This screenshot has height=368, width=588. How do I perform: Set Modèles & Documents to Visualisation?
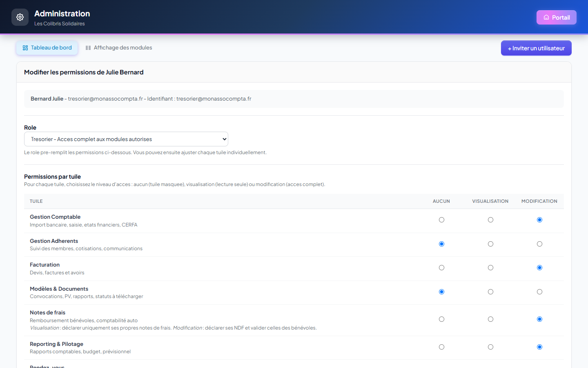pyautogui.click(x=490, y=292)
